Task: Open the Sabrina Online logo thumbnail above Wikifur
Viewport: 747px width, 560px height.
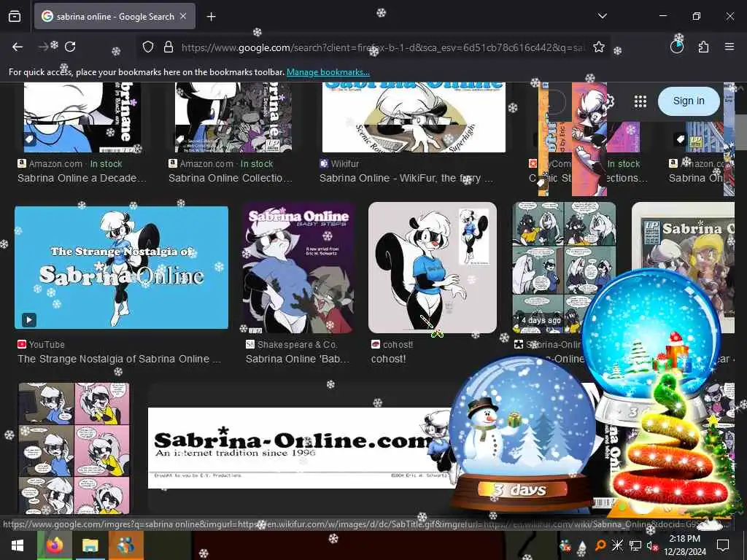Action: [414, 117]
